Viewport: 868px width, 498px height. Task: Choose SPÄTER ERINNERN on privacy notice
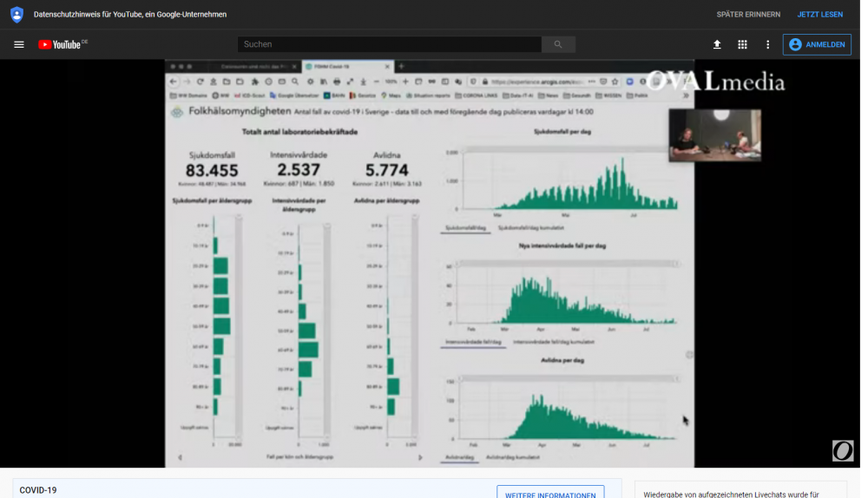tap(748, 15)
